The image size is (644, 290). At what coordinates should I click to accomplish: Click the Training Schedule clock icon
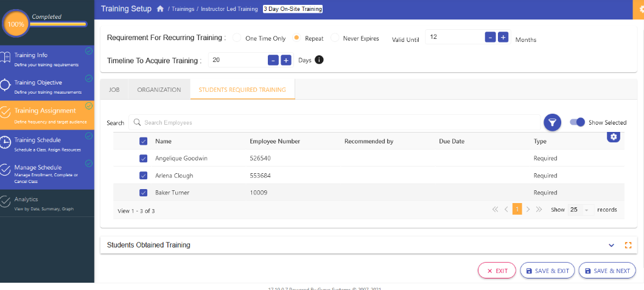pos(5,142)
